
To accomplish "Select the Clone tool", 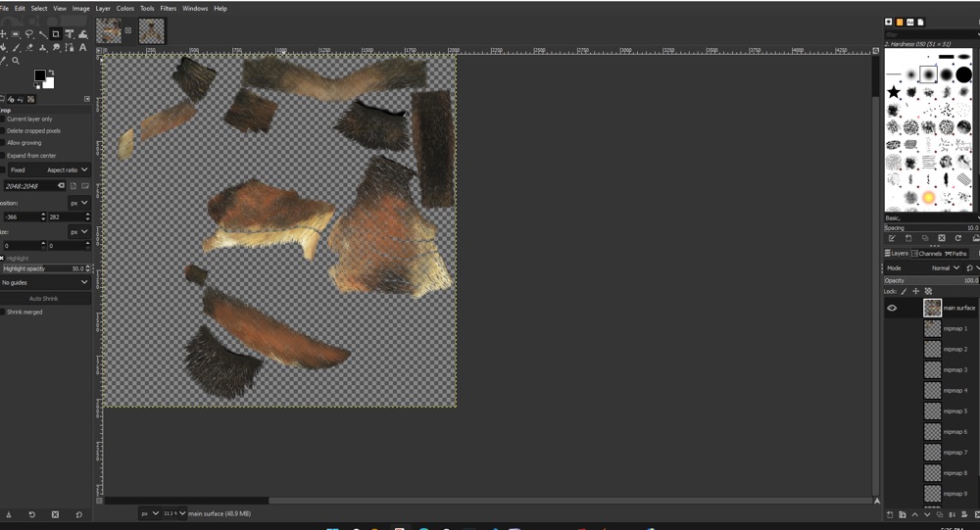I will click(42, 47).
